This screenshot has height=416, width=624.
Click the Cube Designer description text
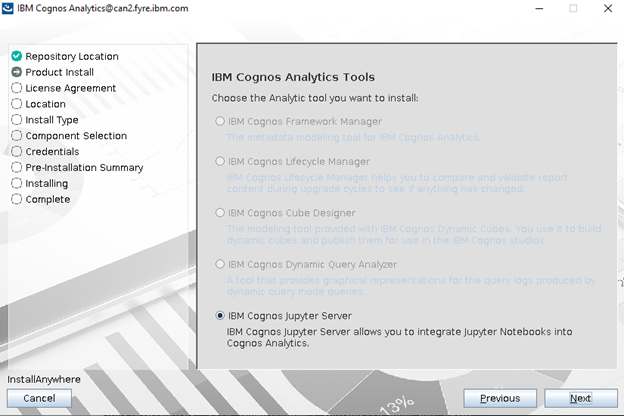(414, 234)
